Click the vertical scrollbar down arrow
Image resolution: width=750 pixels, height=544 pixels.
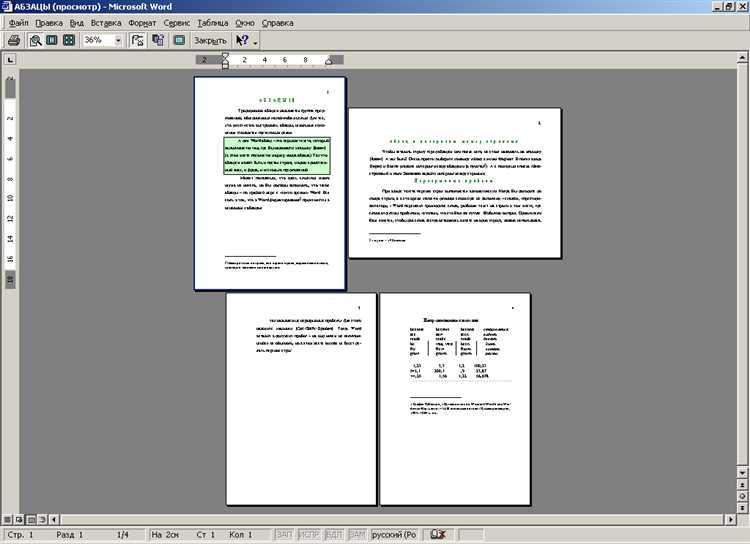tap(742, 473)
